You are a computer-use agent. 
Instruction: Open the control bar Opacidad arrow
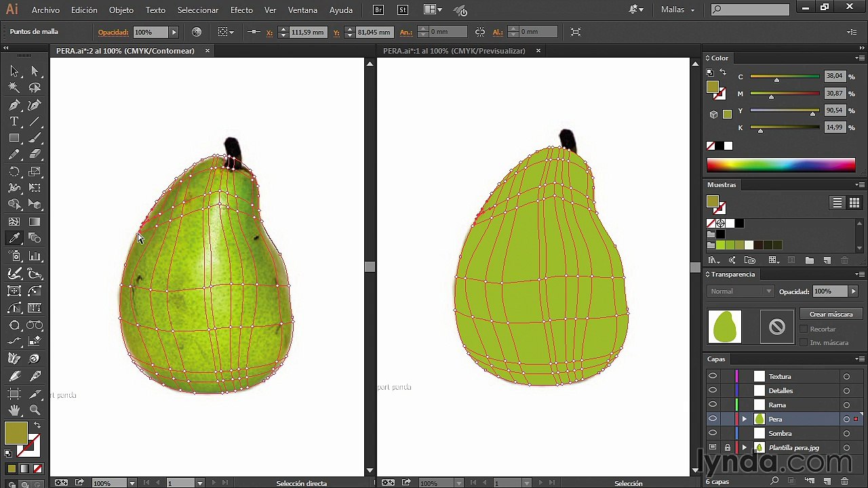point(174,32)
